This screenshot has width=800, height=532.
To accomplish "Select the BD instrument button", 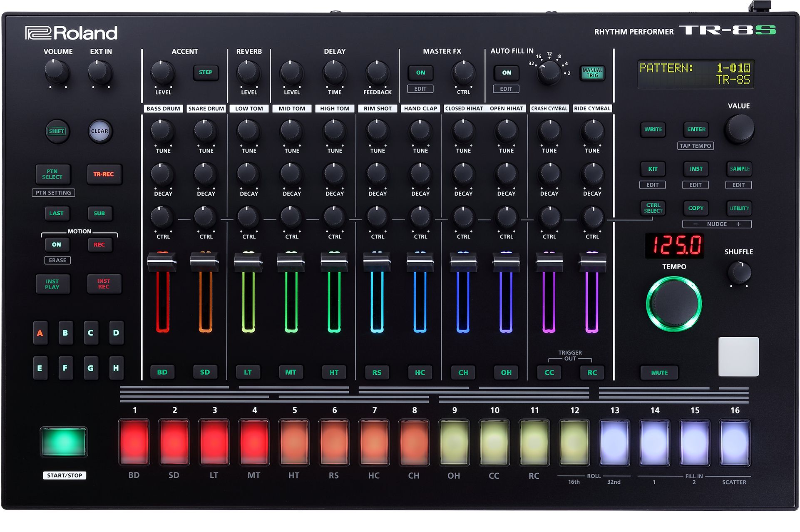I will point(162,372).
